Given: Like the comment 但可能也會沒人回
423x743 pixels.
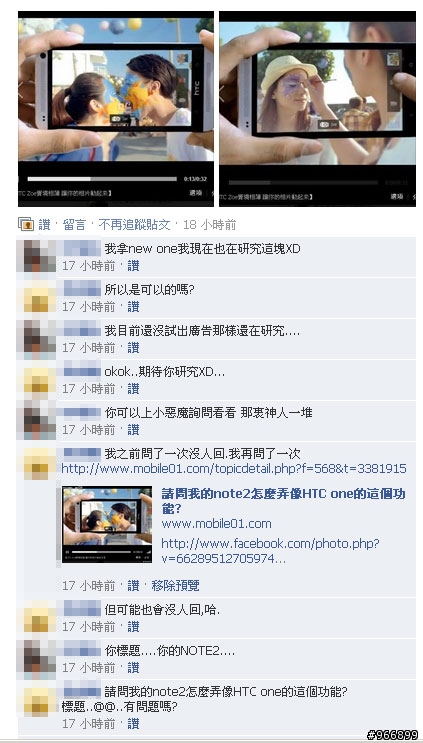Looking at the screenshot, I should tap(134, 627).
